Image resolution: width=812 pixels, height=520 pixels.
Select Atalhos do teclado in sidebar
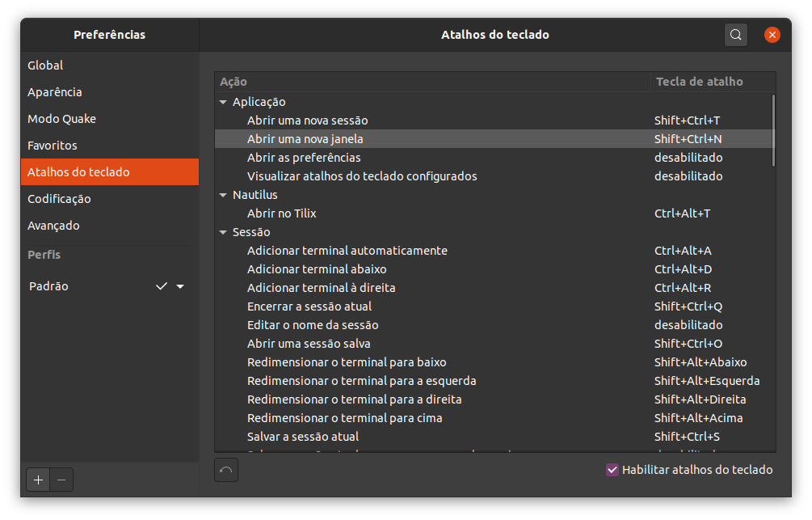[x=110, y=172]
